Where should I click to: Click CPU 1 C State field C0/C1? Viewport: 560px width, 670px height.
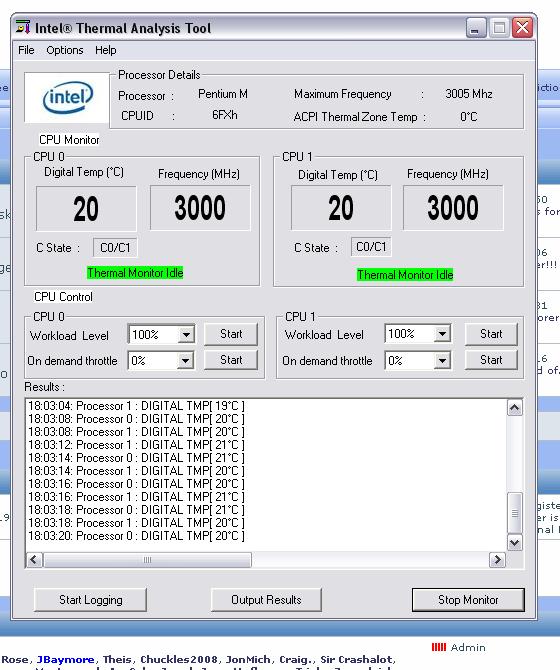tap(371, 247)
